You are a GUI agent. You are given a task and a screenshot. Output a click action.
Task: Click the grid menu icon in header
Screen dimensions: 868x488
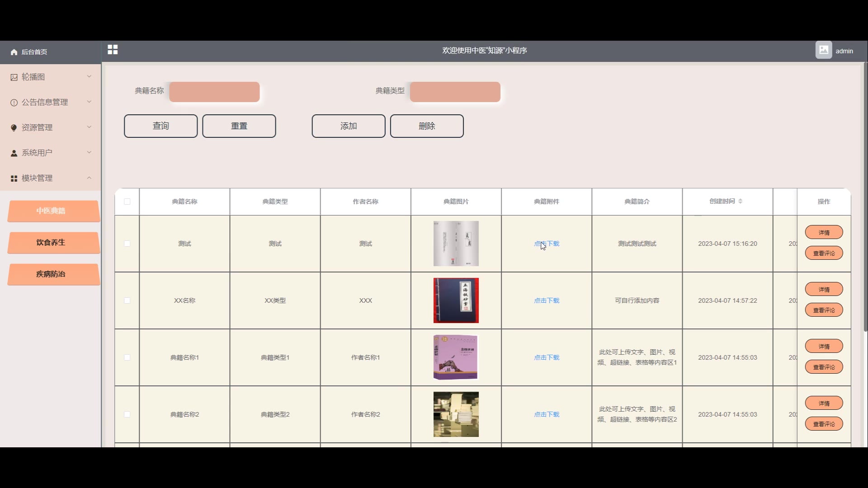113,50
